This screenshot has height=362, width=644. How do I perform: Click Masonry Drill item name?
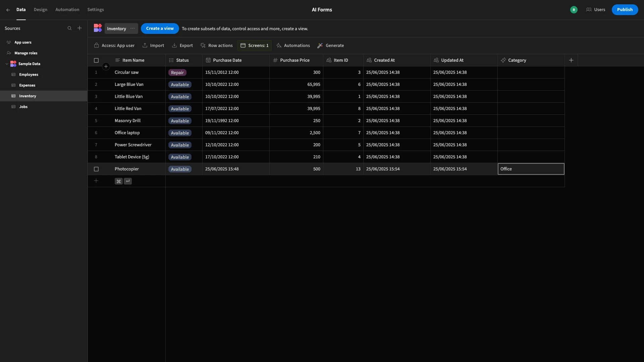pos(127,121)
